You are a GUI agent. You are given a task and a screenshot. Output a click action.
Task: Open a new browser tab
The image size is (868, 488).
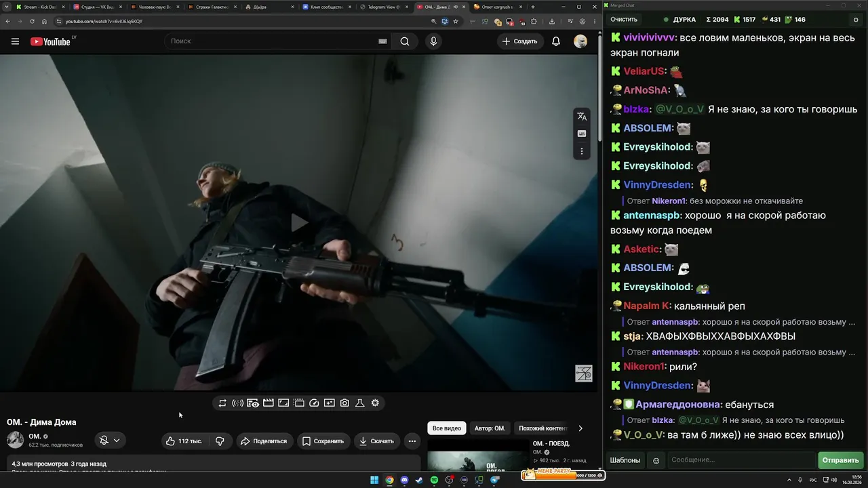pos(533,7)
